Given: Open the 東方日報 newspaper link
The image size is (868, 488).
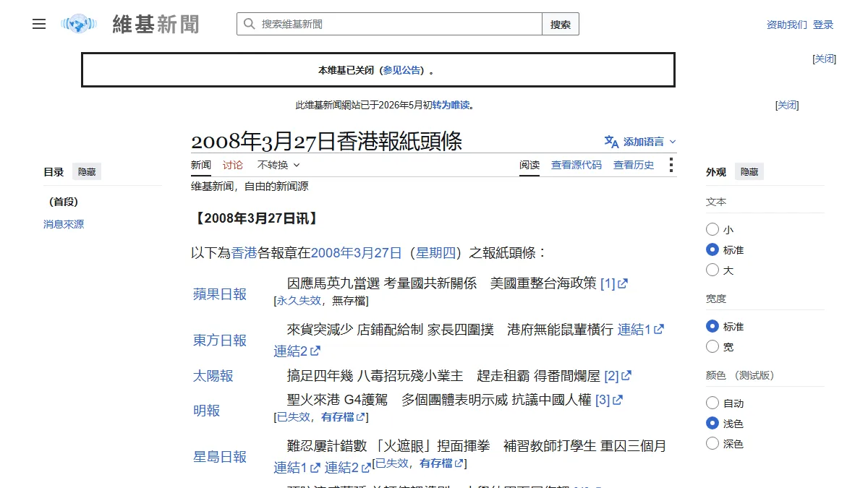Looking at the screenshot, I should 220,340.
